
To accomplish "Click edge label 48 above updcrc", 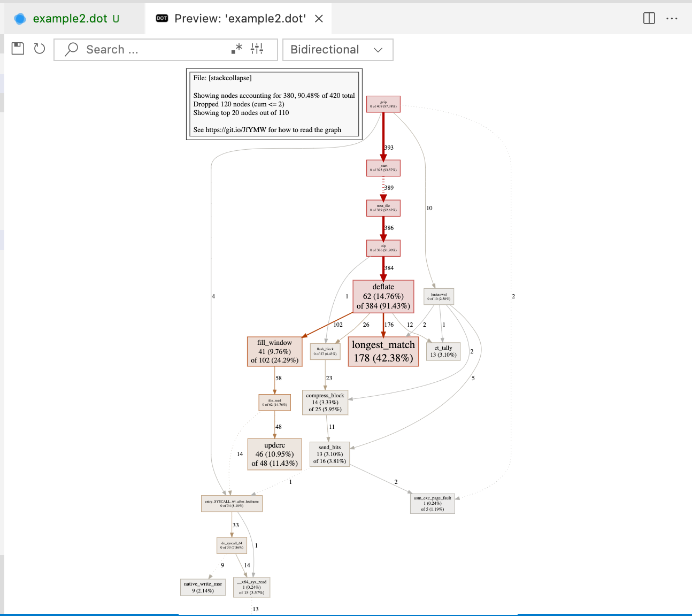I will coord(279,427).
